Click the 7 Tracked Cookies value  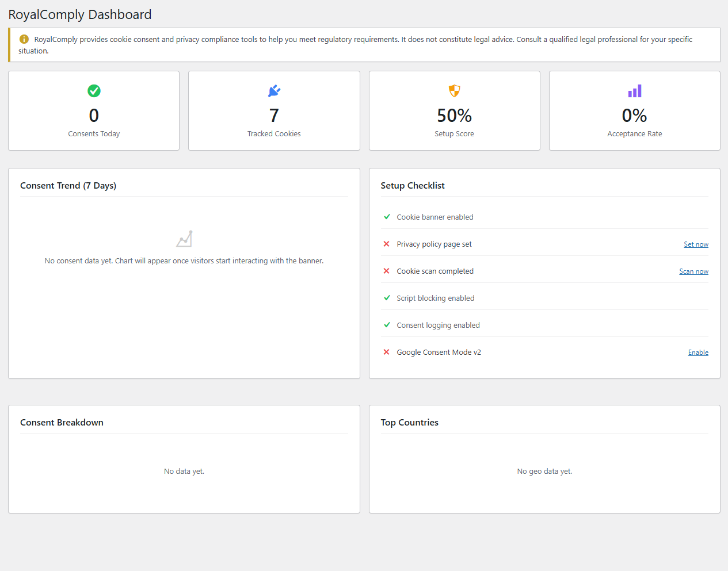274,116
